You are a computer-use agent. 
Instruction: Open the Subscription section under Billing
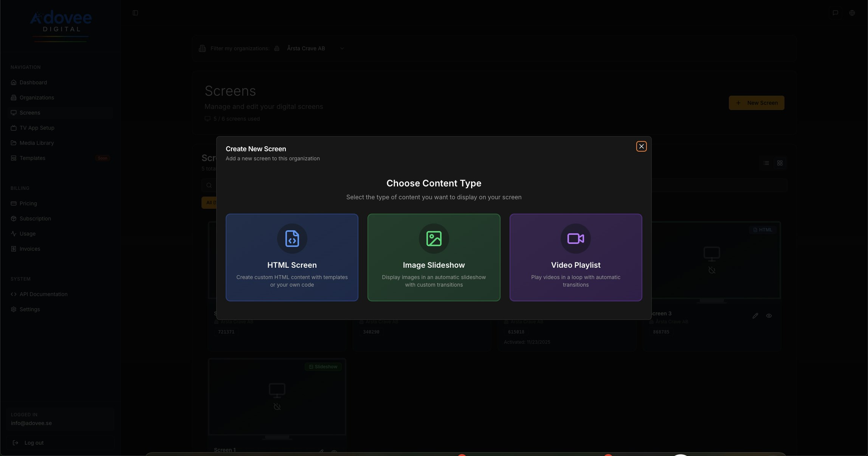tap(35, 219)
